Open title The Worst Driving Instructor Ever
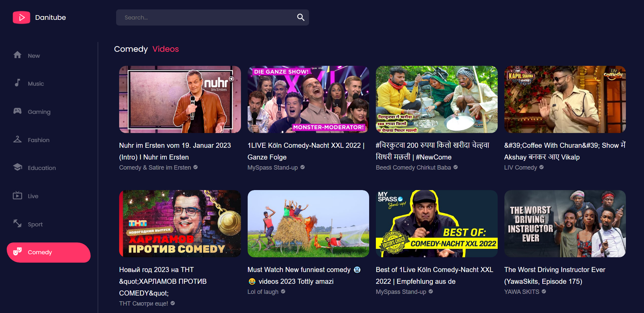Screen dimensions: 644x313 pos(555,275)
